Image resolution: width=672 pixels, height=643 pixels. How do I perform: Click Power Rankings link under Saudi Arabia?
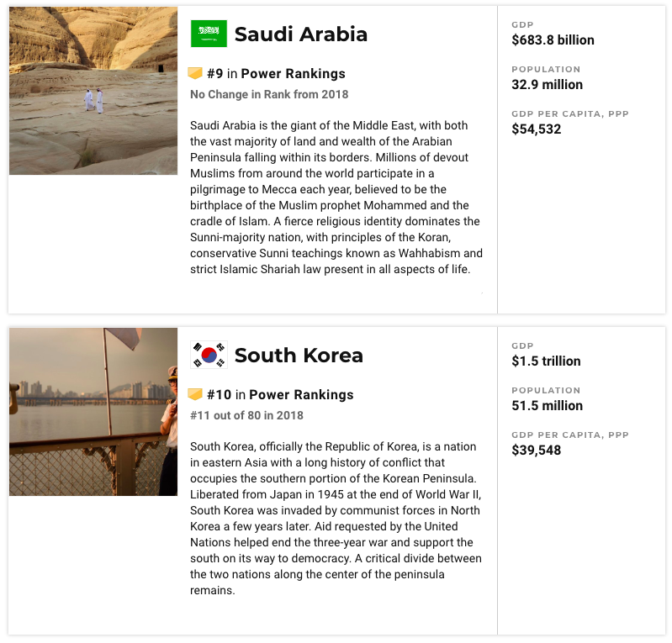coord(294,74)
